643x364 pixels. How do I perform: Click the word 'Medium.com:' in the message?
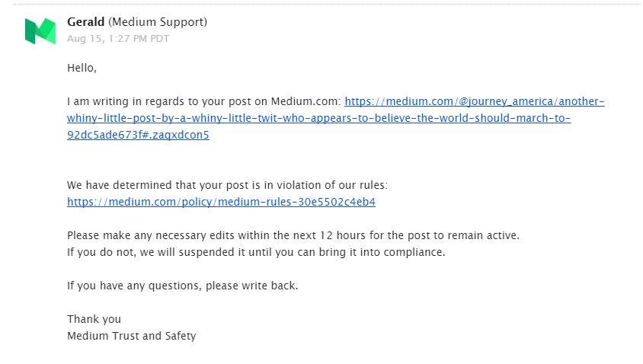click(x=306, y=101)
